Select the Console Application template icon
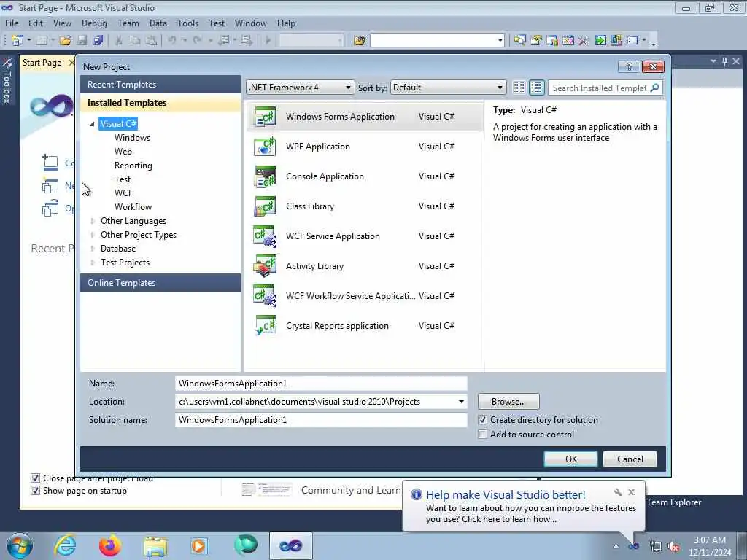 [x=265, y=176]
